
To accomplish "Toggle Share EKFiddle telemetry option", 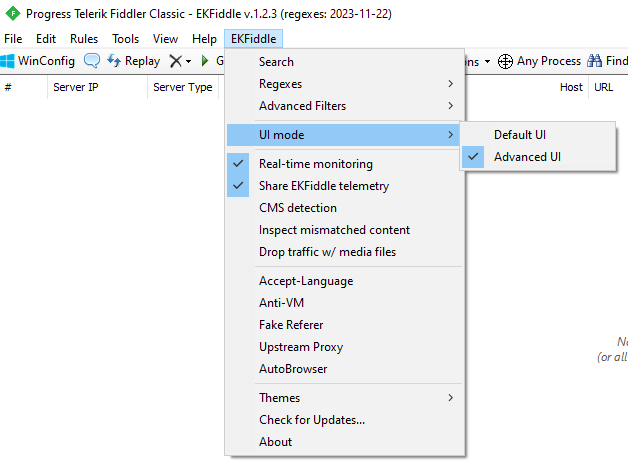I will 346,186.
